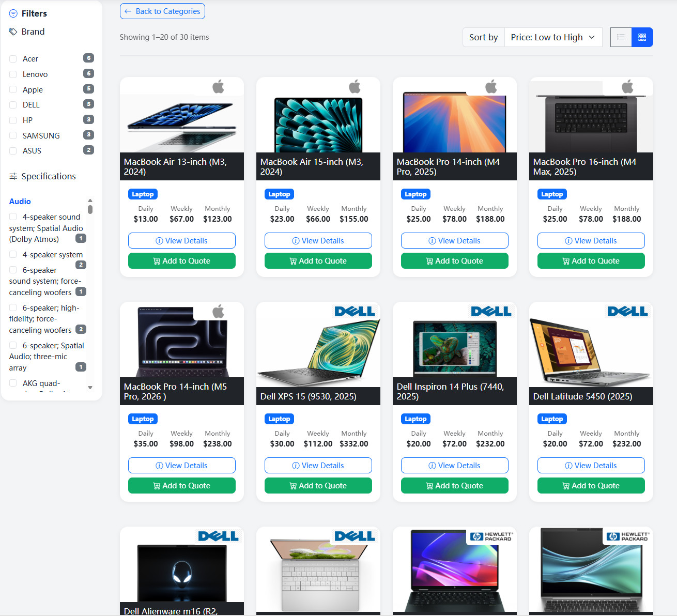Check 6-speaker high-fidelity force-canceling woofers filter
Screen dimensions: 677x616
(13, 307)
